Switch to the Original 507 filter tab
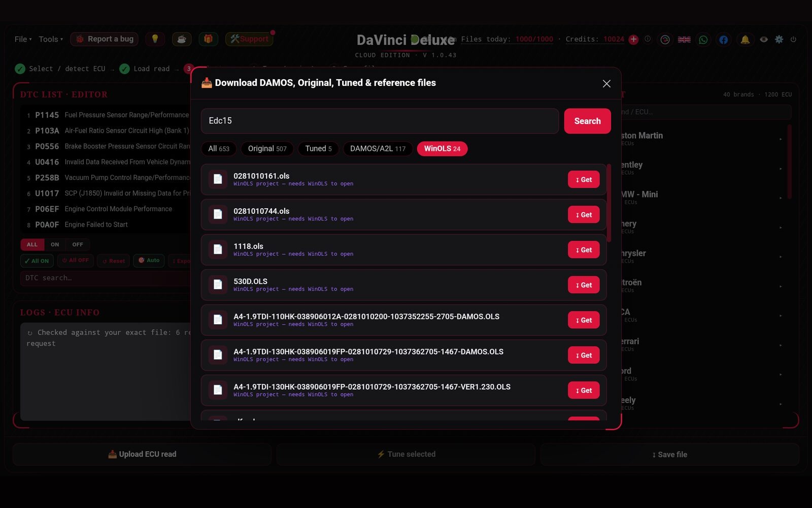Screen dimensions: 812x508 tap(267, 149)
